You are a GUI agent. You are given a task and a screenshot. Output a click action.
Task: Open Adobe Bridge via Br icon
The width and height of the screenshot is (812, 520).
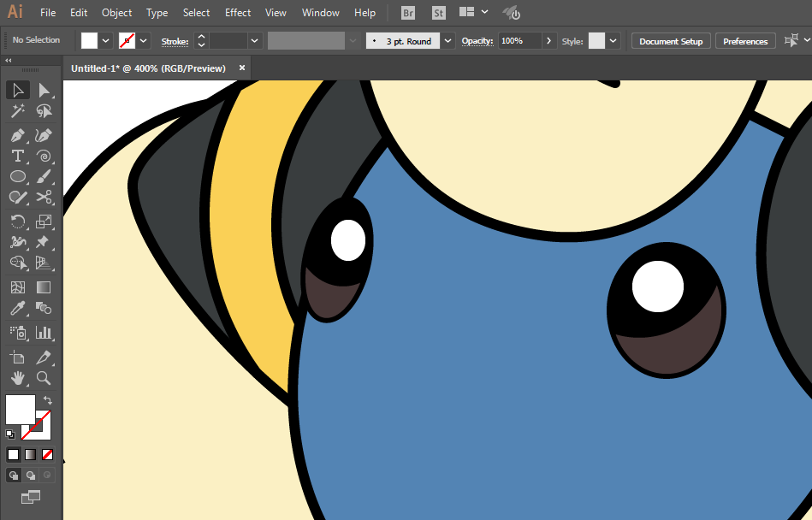click(408, 13)
